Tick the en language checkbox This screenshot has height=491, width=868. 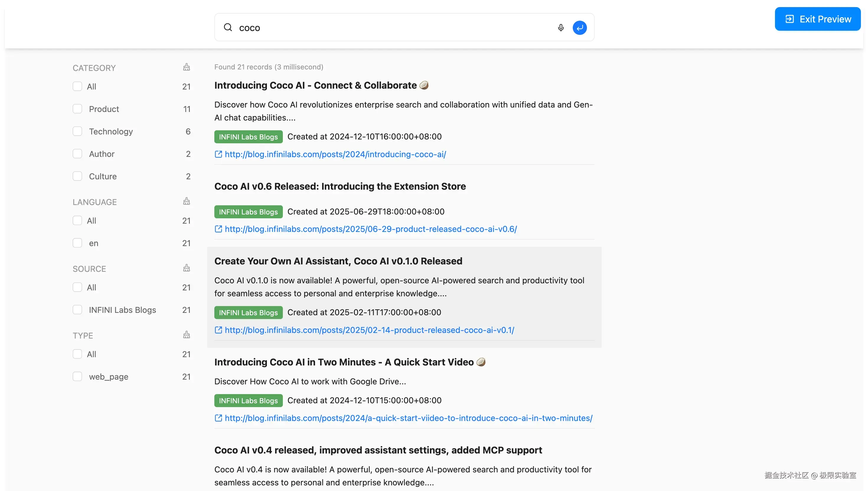coord(77,243)
